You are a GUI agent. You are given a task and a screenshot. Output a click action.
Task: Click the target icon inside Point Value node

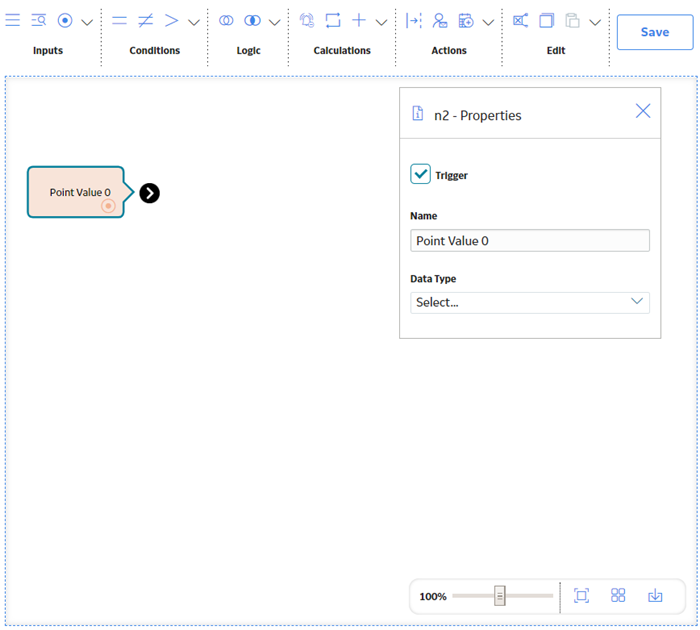coord(108,206)
